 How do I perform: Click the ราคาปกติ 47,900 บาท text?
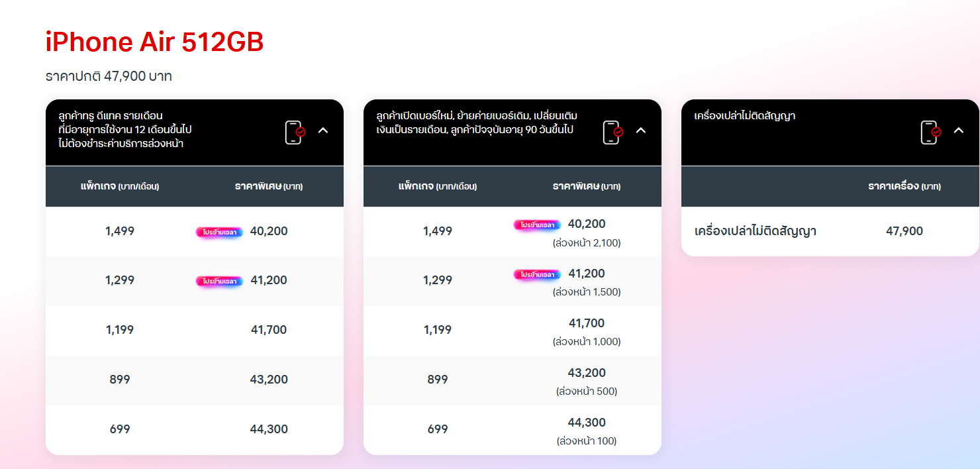(x=109, y=76)
